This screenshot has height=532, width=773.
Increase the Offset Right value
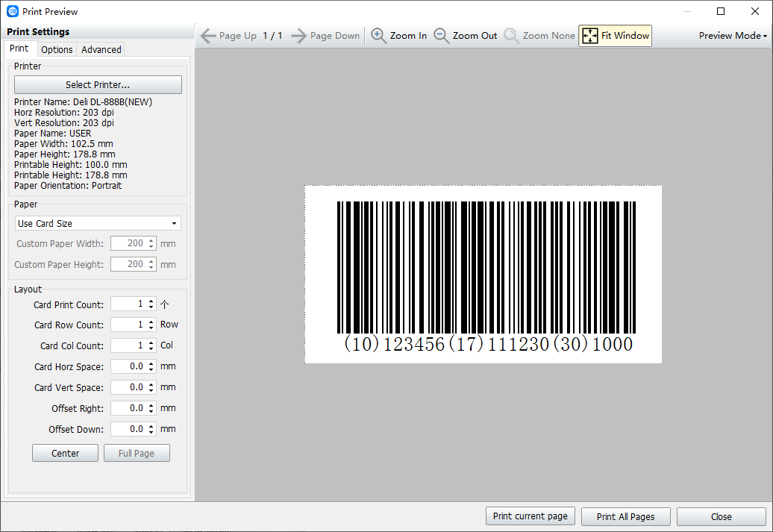click(x=151, y=405)
